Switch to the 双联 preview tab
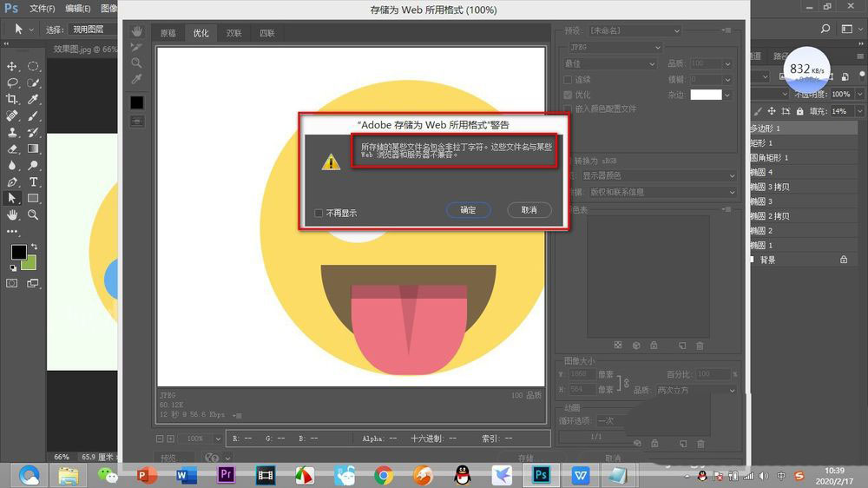 tap(233, 34)
